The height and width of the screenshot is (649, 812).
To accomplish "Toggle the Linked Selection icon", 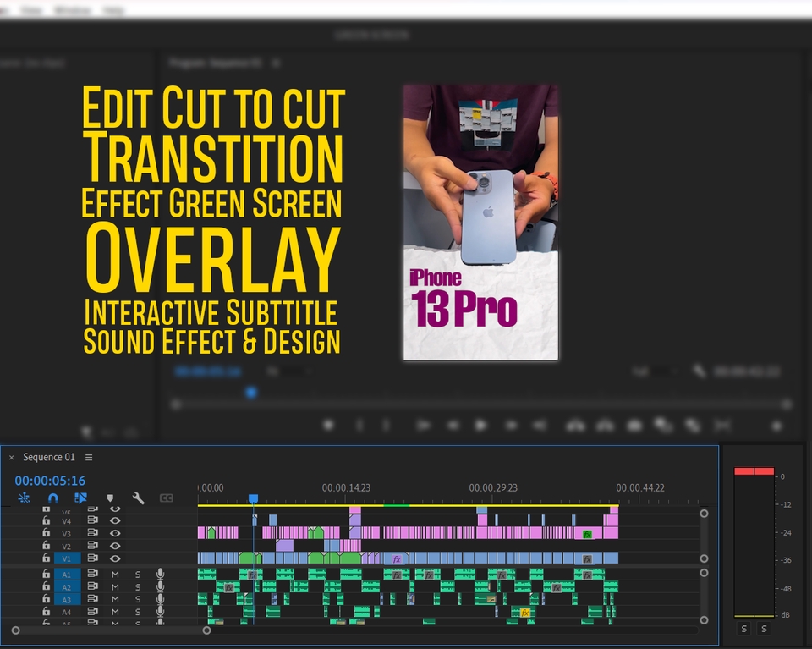I will (x=80, y=498).
